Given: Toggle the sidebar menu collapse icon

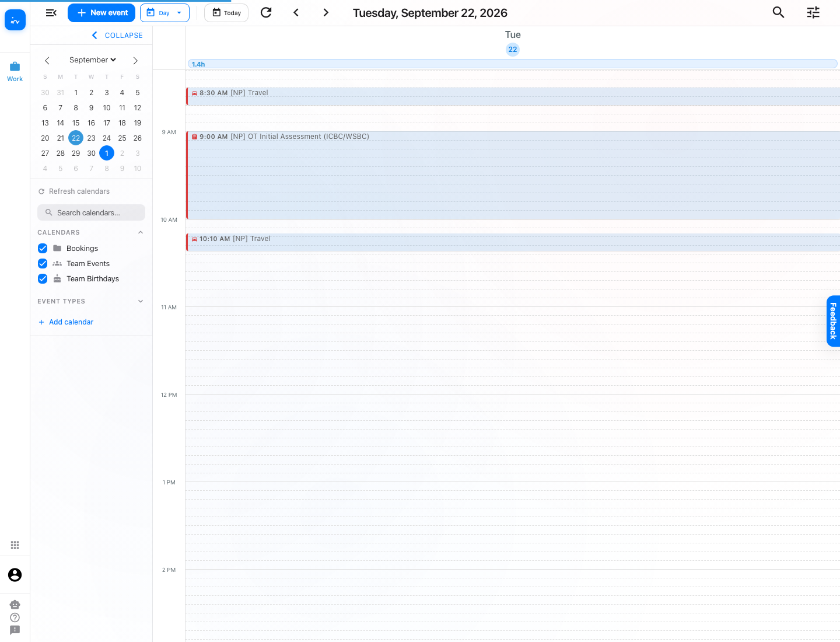Looking at the screenshot, I should click(51, 13).
